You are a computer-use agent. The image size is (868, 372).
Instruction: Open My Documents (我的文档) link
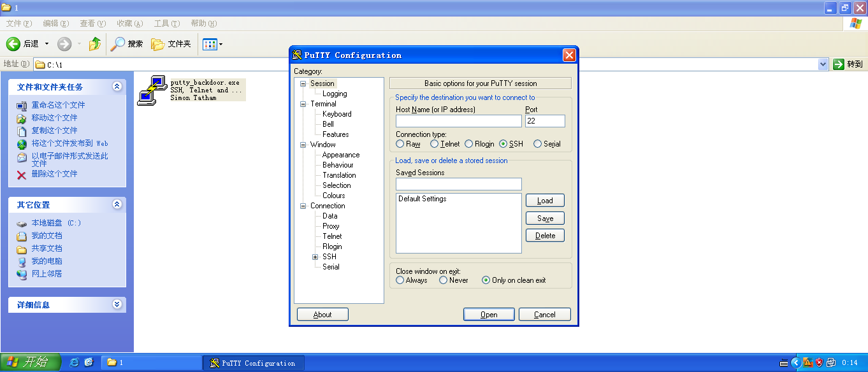(47, 236)
